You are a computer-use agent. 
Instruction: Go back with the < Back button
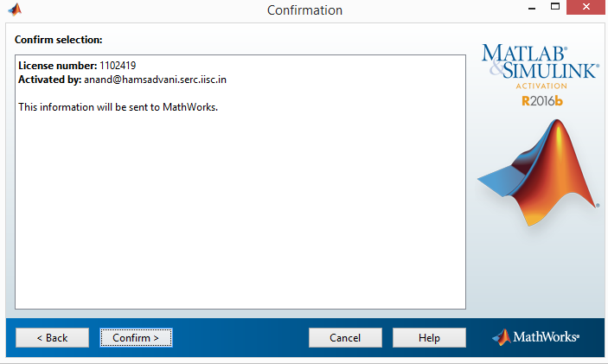click(52, 337)
